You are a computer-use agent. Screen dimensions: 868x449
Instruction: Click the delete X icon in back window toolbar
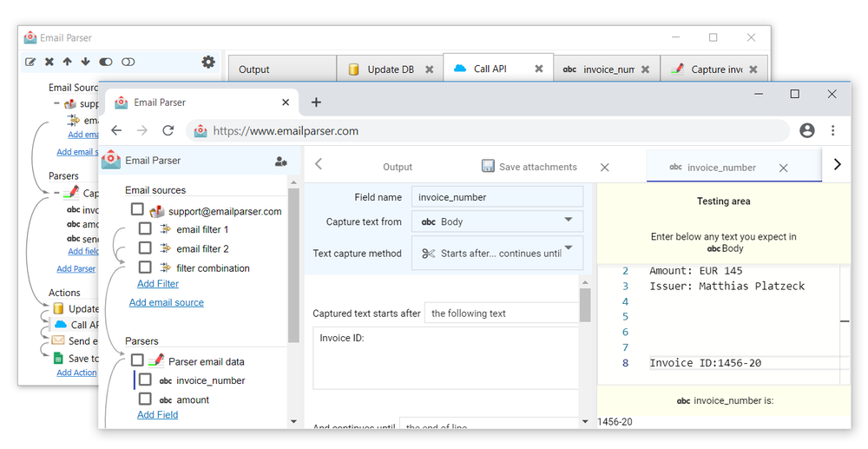(x=49, y=62)
